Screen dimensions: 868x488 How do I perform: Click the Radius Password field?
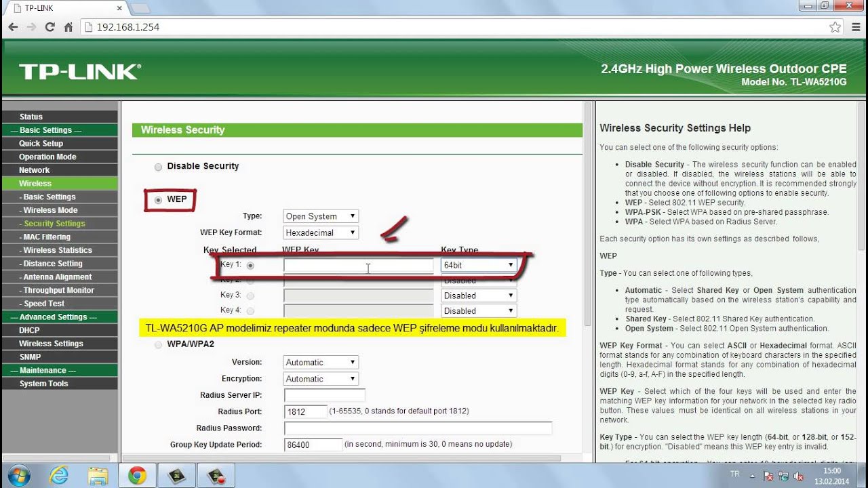click(418, 428)
